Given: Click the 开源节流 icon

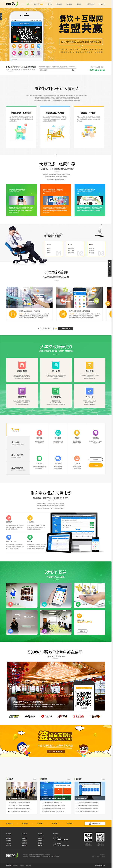Looking at the screenshot, I should (x=22, y=391).
